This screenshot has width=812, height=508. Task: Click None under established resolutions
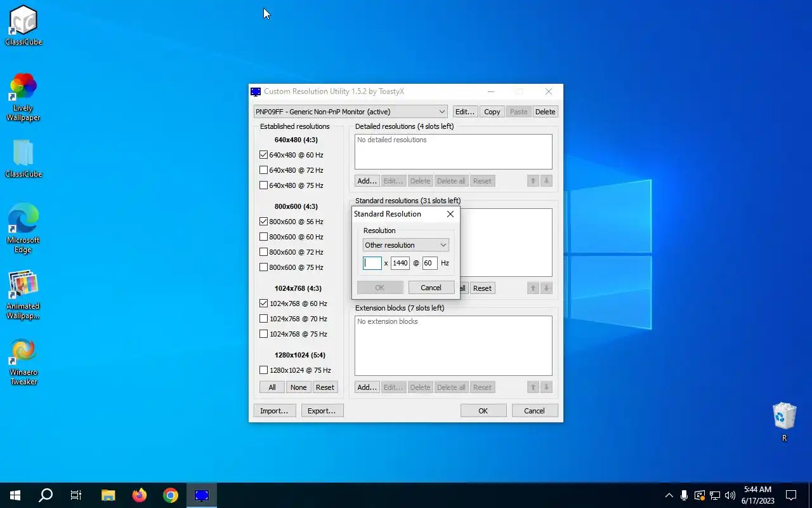pyautogui.click(x=298, y=387)
